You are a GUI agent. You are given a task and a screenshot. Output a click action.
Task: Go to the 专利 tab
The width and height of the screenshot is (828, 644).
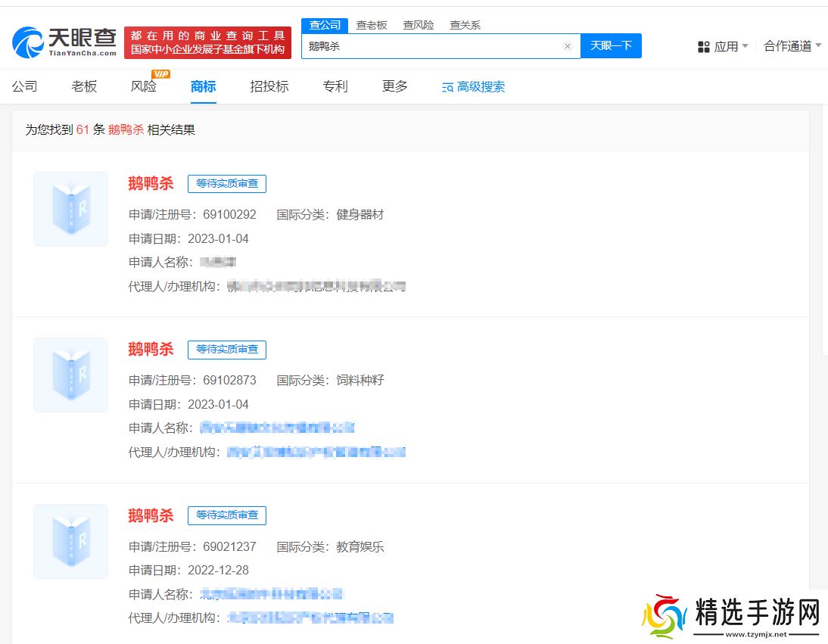(335, 86)
